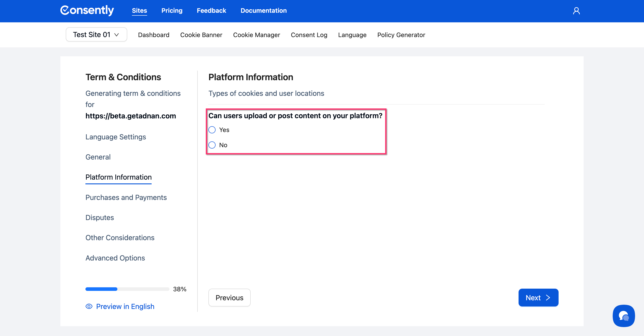Click the Preview in English link
The height and width of the screenshot is (336, 644).
pyautogui.click(x=125, y=306)
